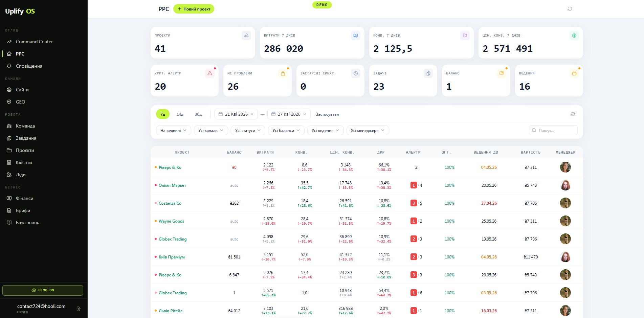
Task: Open the Усі ведення dropdown
Action: (x=326, y=130)
